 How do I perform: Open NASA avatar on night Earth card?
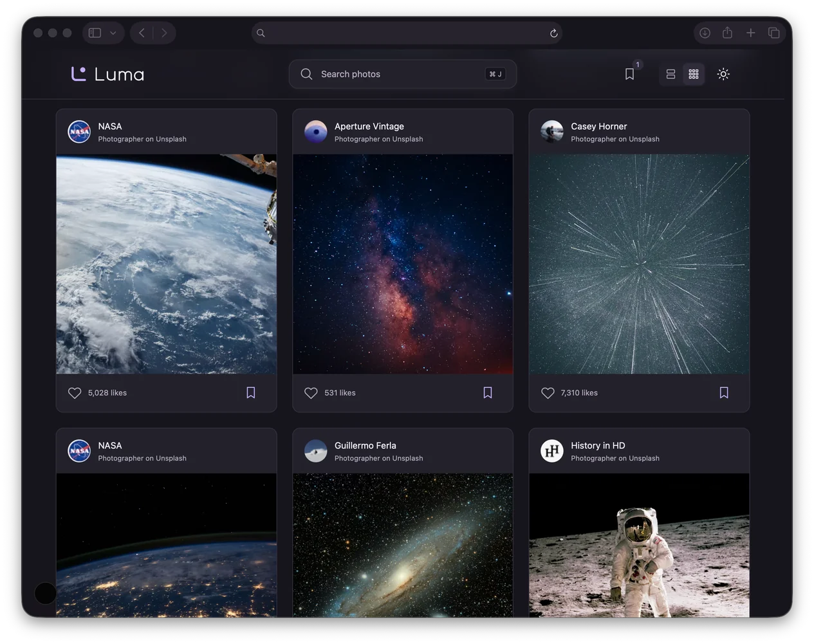click(x=79, y=451)
